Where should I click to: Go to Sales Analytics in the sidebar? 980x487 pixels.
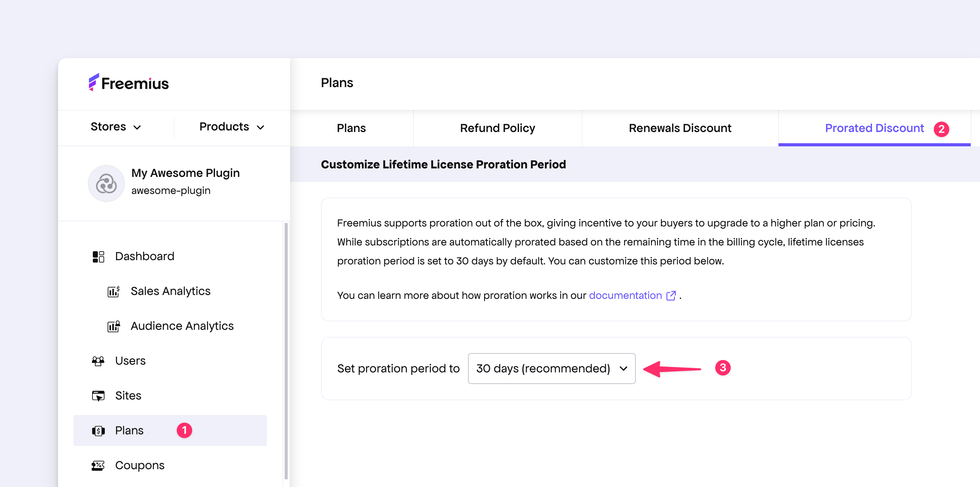[x=171, y=291]
